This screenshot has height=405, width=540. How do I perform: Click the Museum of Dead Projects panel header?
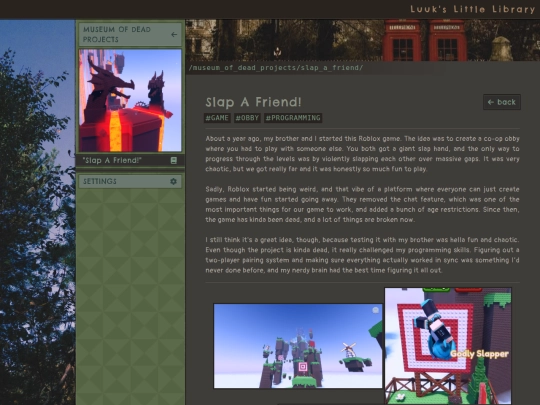coord(130,34)
